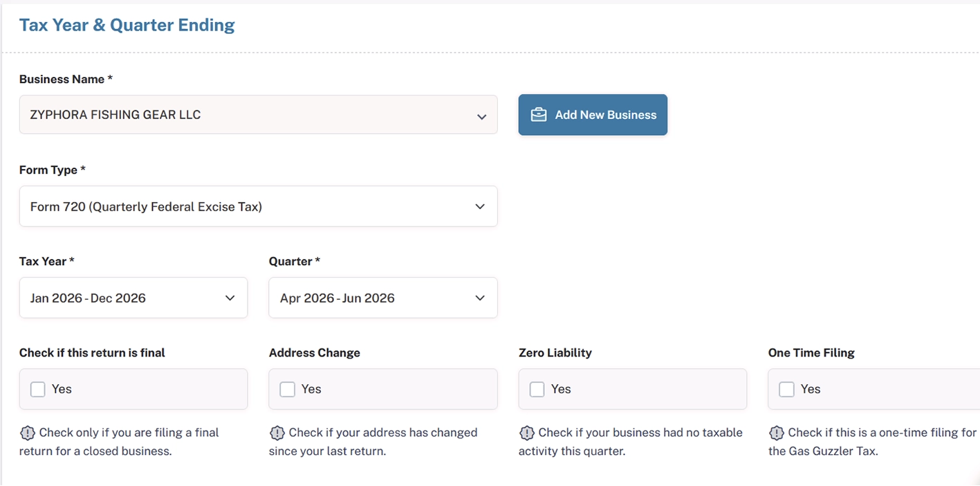This screenshot has height=486, width=980.
Task: Click the briefcase icon on Add New Business
Action: coord(539,115)
